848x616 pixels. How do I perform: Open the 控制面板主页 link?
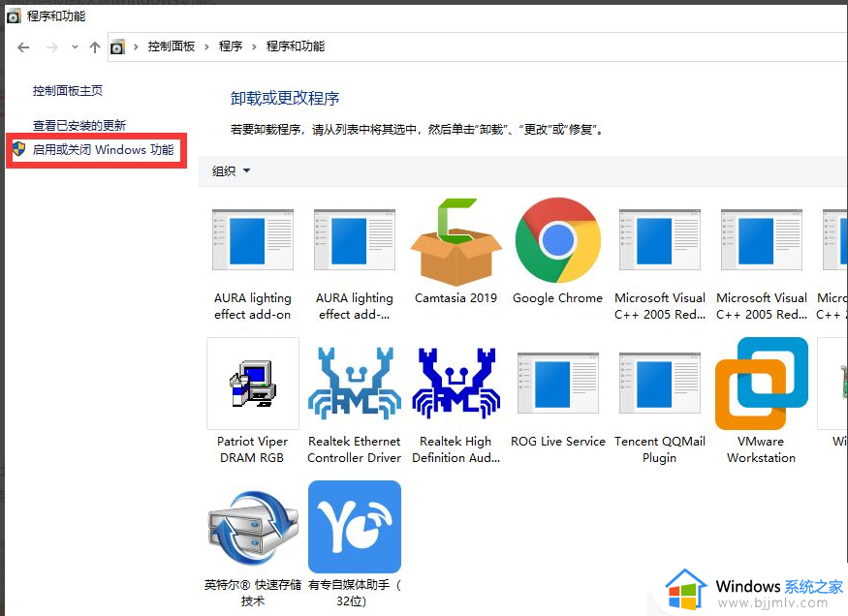pos(68,91)
